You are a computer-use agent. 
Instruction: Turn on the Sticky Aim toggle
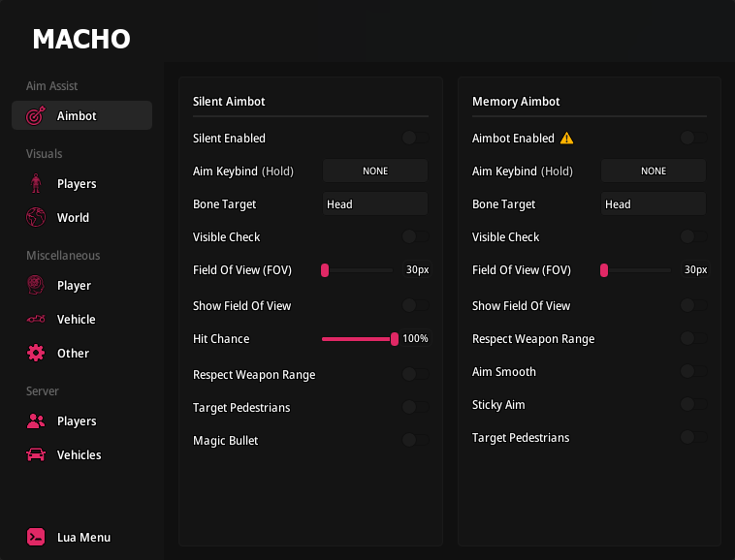692,405
